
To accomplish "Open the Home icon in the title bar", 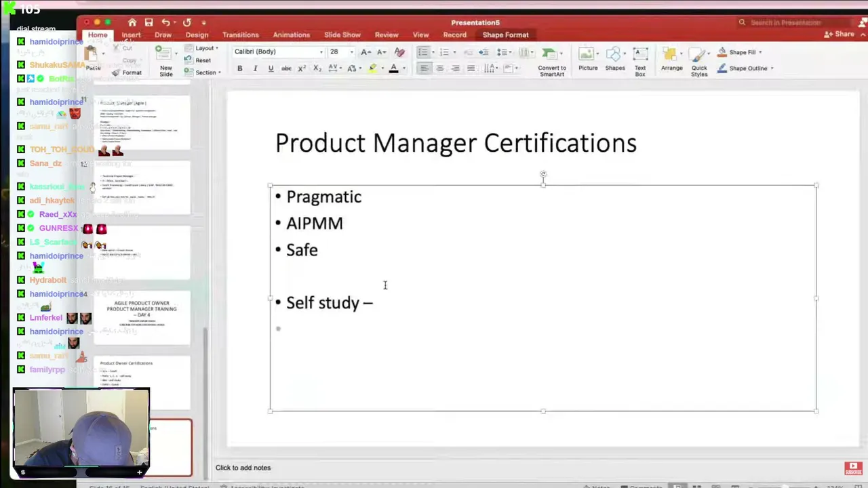I will (x=132, y=22).
